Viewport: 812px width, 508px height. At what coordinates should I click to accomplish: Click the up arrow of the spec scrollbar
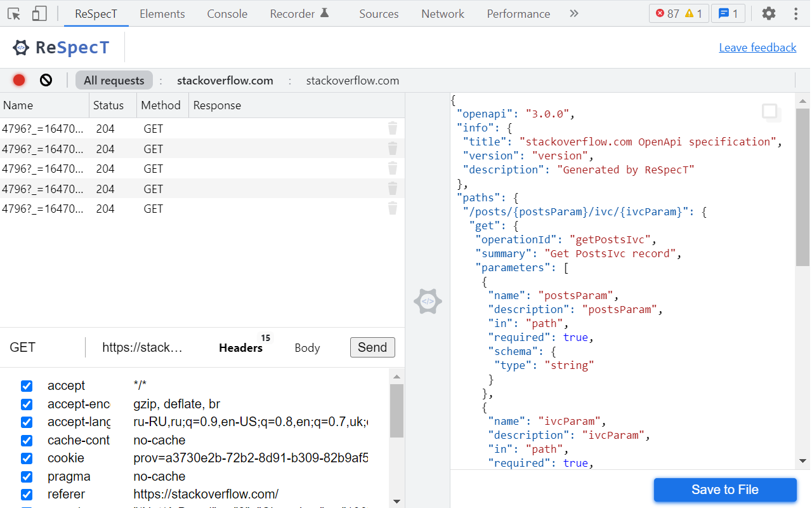[802, 101]
